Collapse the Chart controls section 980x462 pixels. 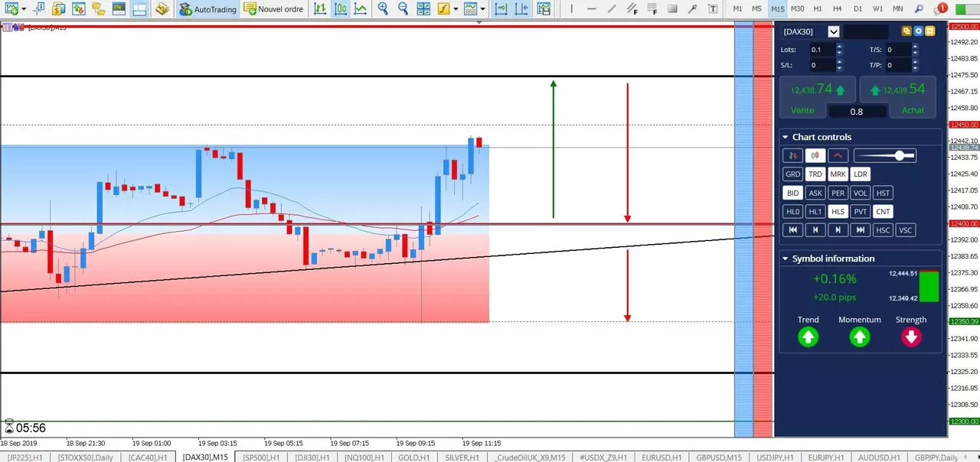pos(785,137)
